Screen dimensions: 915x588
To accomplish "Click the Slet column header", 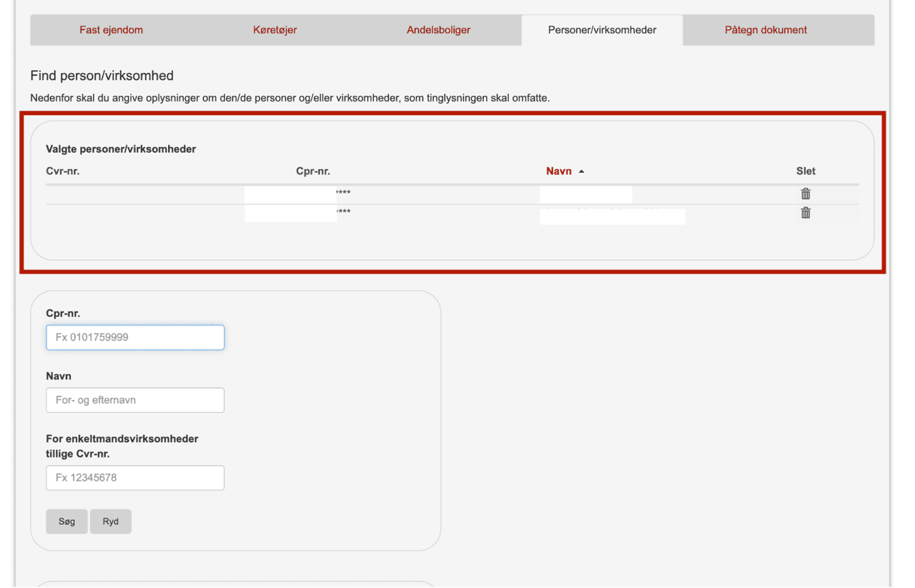I will (805, 171).
